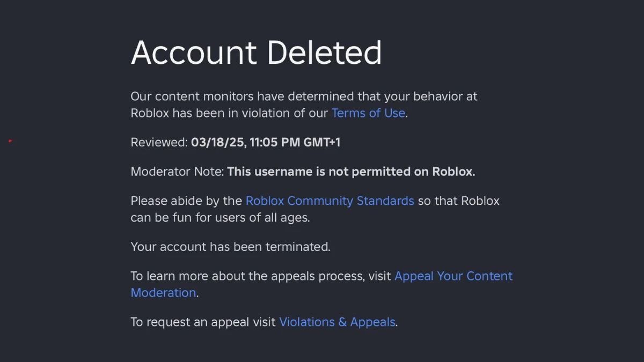Click the 'To request an appeal visit' text
This screenshot has height=362, width=644.
coord(203,322)
